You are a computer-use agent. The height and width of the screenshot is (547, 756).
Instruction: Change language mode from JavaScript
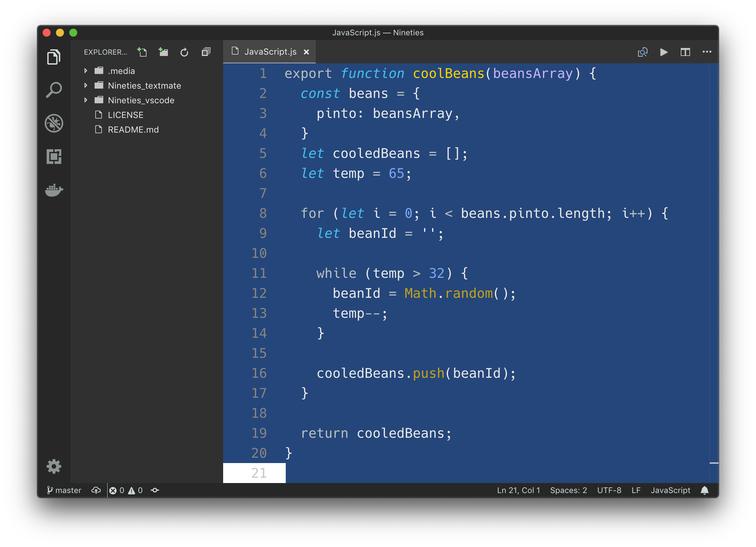[x=670, y=490]
